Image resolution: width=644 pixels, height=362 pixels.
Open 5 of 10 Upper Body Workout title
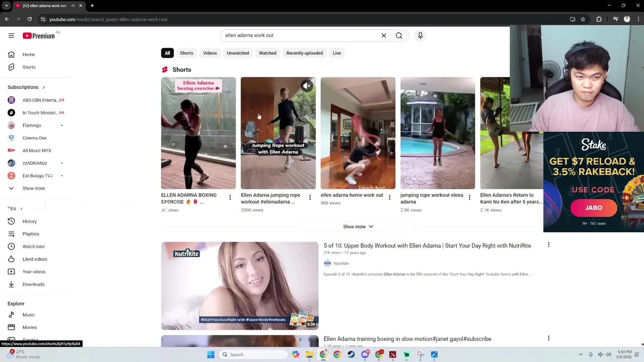pos(427,245)
